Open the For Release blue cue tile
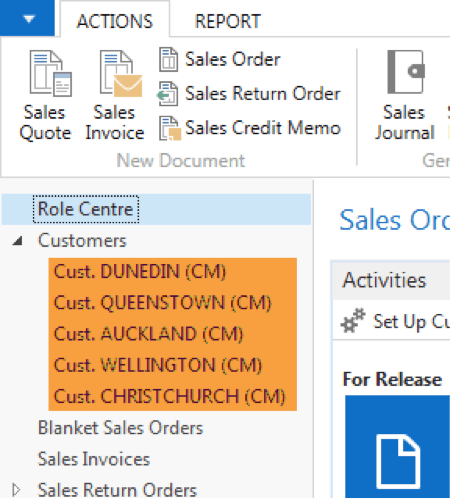This screenshot has height=499, width=450. 398,447
